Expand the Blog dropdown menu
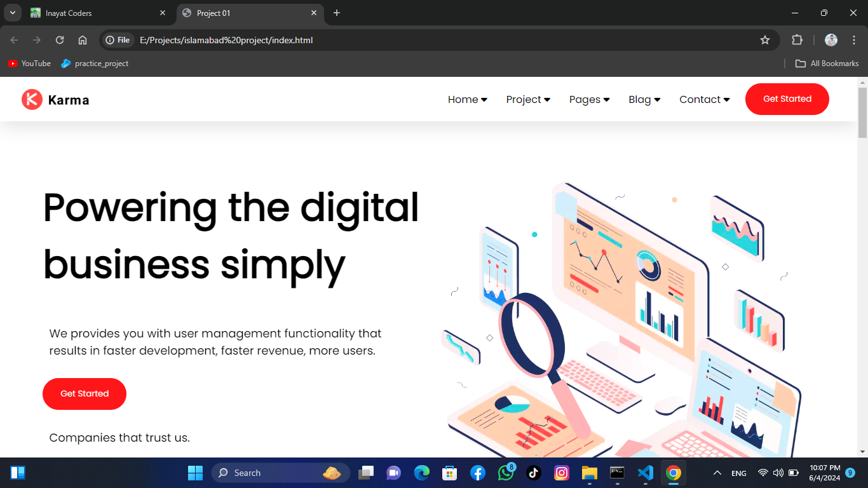Viewport: 868px width, 488px height. 644,100
